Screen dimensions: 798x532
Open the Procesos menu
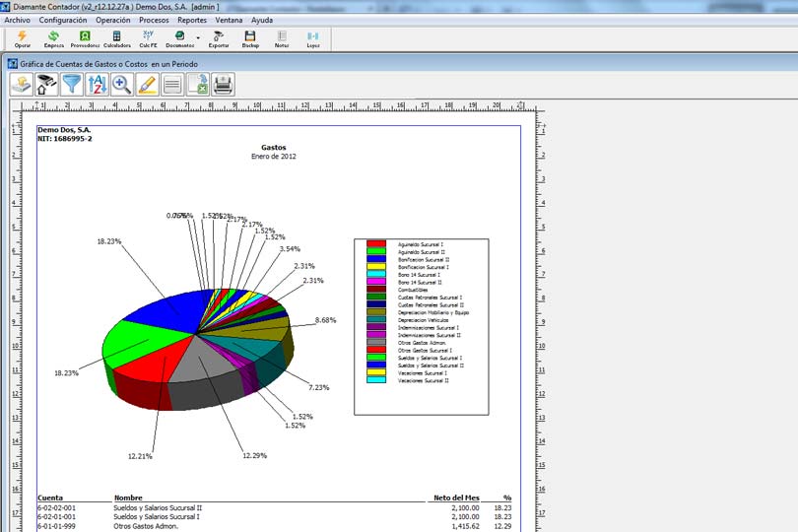pyautogui.click(x=154, y=20)
